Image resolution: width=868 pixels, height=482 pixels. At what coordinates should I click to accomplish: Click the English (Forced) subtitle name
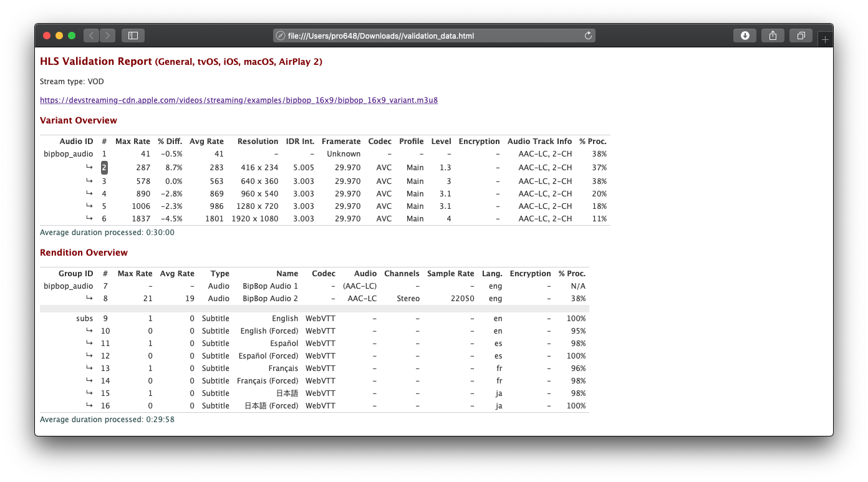coord(269,331)
